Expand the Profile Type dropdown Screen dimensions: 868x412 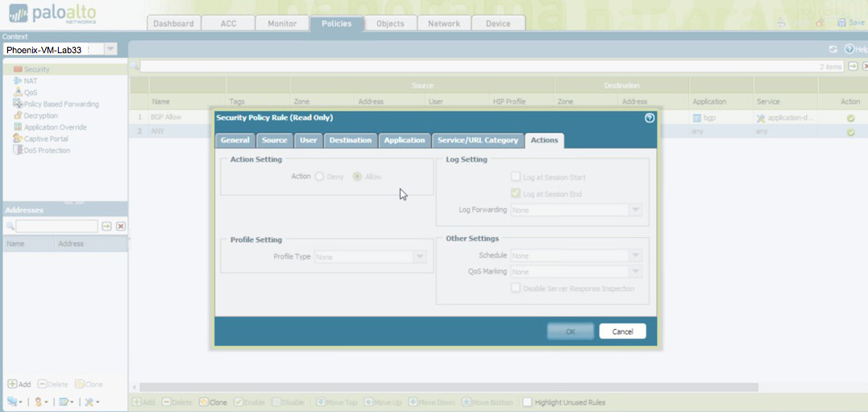point(420,257)
